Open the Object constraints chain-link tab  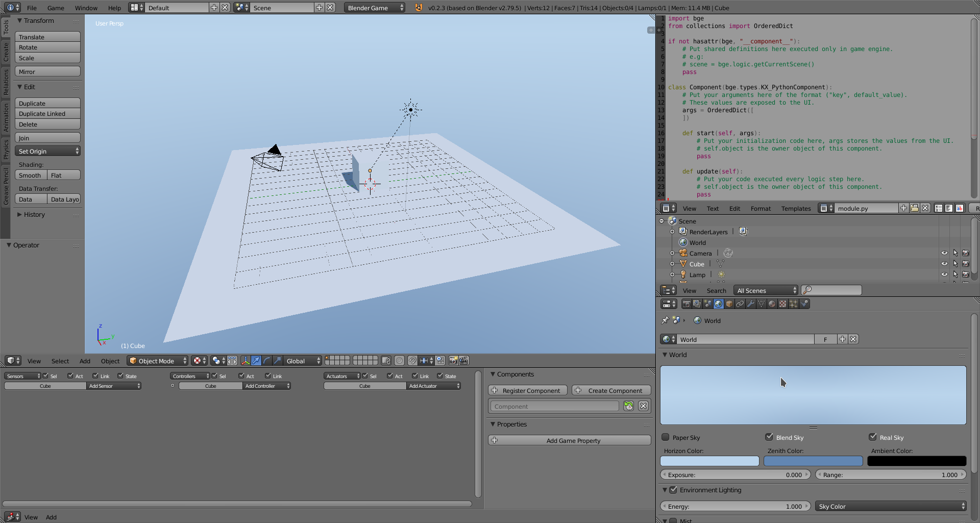(740, 304)
